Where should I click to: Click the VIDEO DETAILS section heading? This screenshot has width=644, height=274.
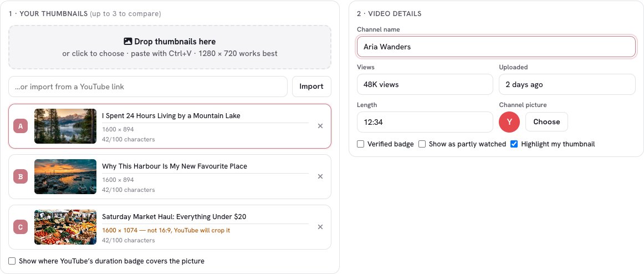point(389,14)
